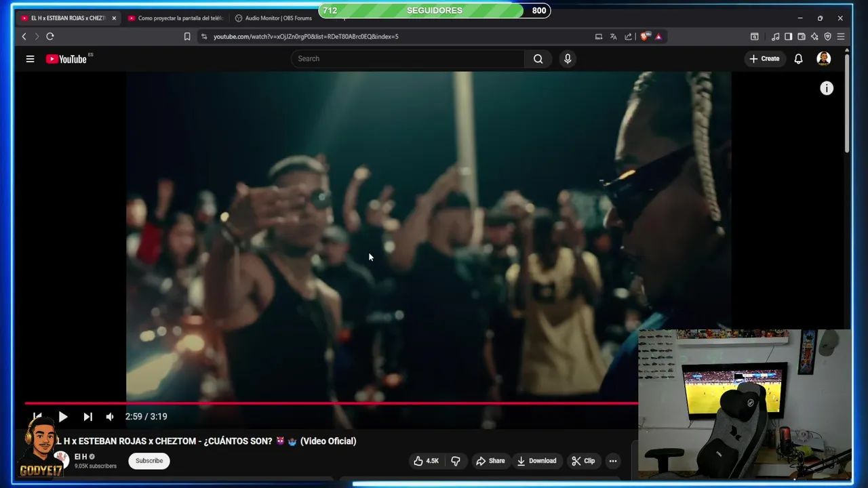Skip to the next video

tap(87, 417)
